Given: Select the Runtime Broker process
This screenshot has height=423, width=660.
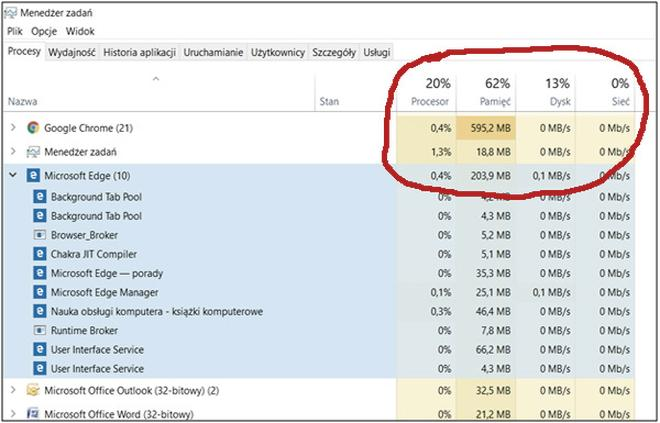Looking at the screenshot, I should 319,330.
